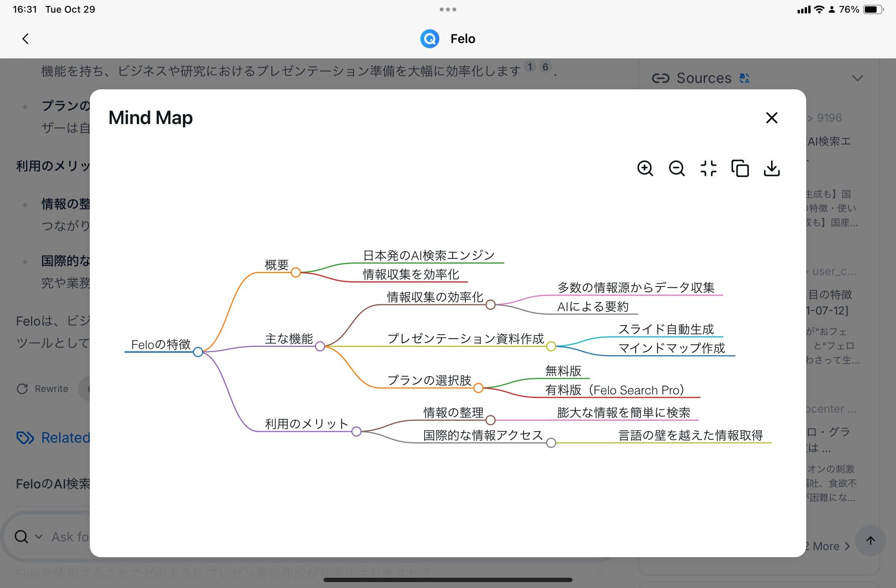This screenshot has width=896, height=588.
Task: Select the スライド自動生成 node
Action: click(x=666, y=329)
